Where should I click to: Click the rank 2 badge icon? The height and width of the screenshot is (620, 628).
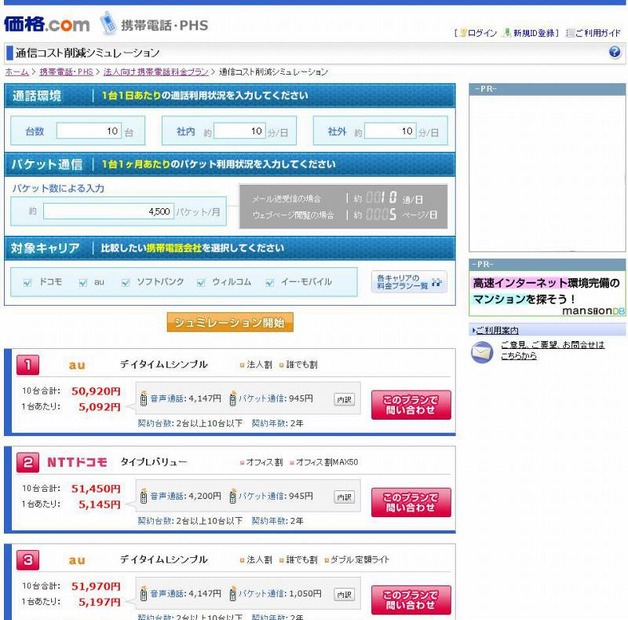tap(28, 463)
